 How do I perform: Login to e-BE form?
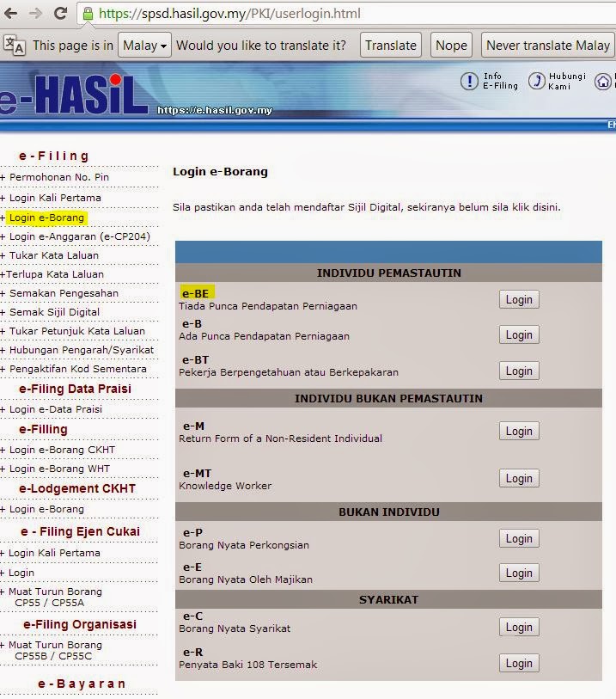(x=519, y=299)
